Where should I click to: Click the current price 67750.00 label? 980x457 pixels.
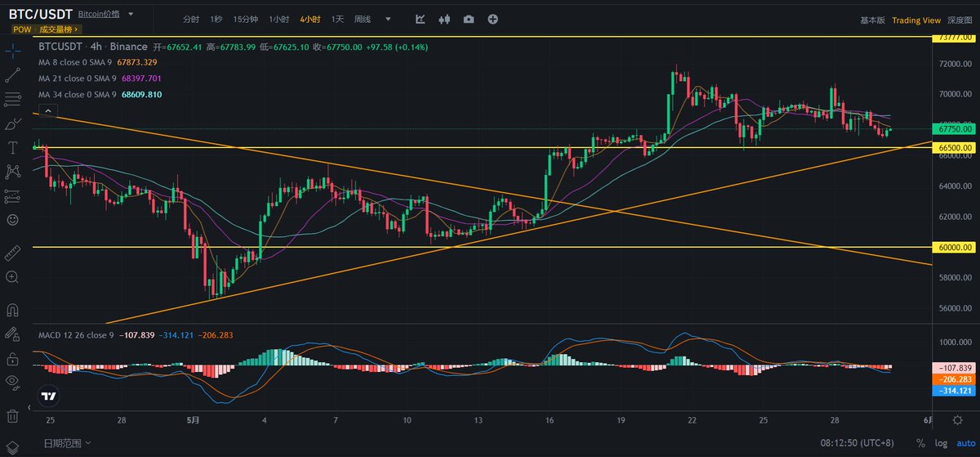tap(955, 129)
